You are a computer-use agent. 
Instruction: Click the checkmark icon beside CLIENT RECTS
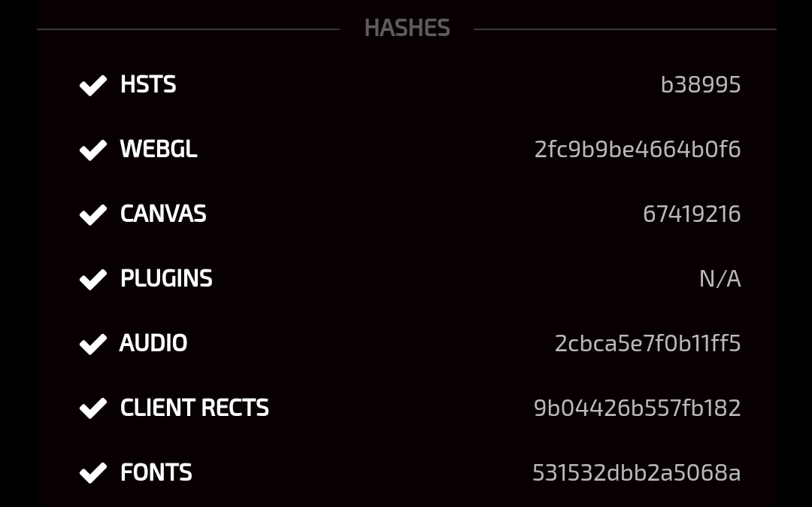(93, 408)
